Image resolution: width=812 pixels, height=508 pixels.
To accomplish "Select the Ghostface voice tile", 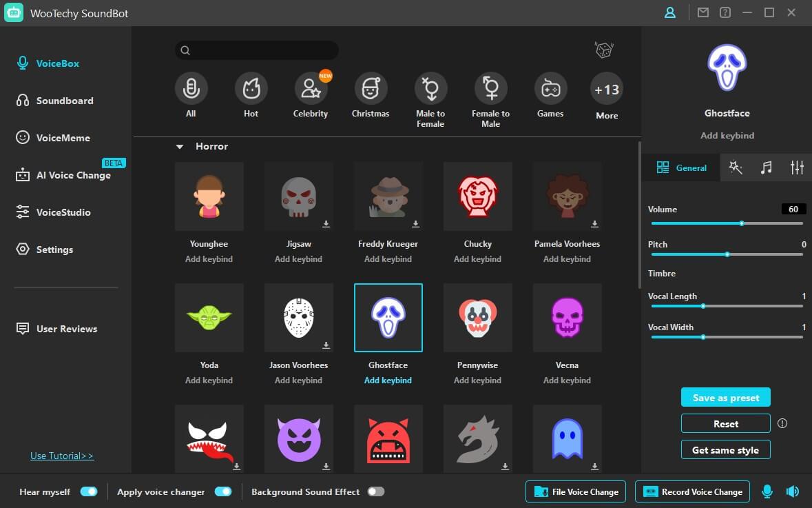I will (x=388, y=318).
